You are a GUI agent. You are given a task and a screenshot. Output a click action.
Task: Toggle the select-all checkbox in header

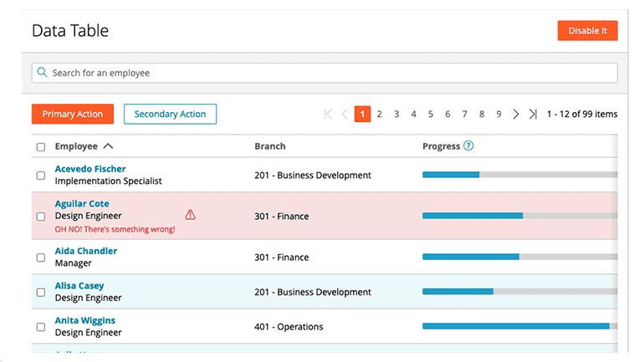coord(41,147)
